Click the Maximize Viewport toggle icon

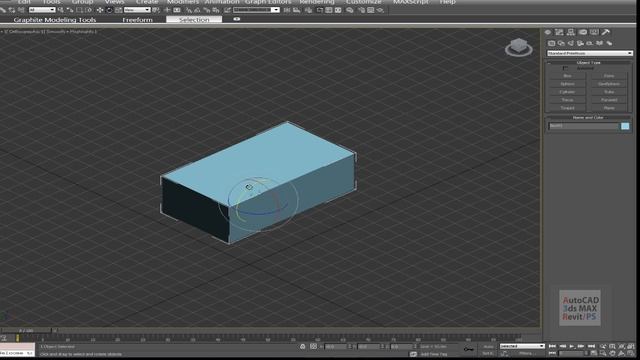(x=631, y=353)
